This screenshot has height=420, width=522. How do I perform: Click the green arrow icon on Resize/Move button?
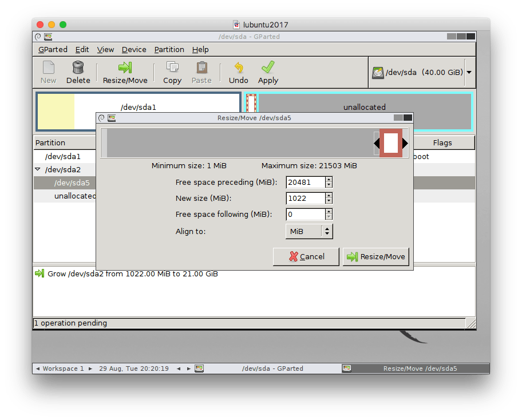tap(352, 256)
